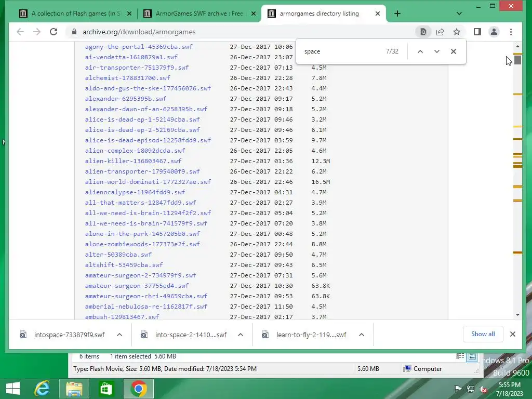Image resolution: width=532 pixels, height=399 pixels.
Task: Click the page scroll down arrow
Action: 517,315
